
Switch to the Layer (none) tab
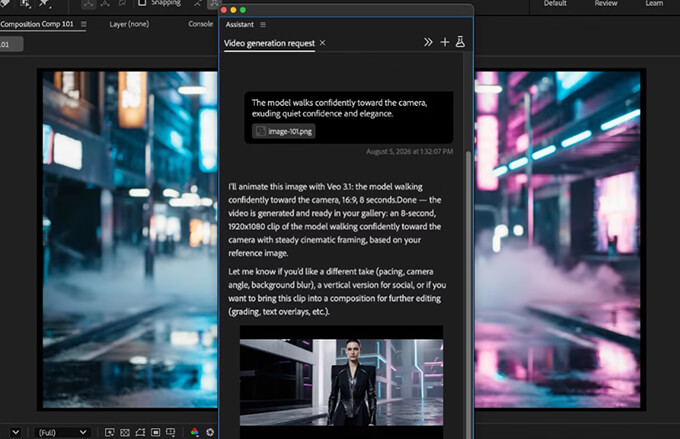pos(129,24)
